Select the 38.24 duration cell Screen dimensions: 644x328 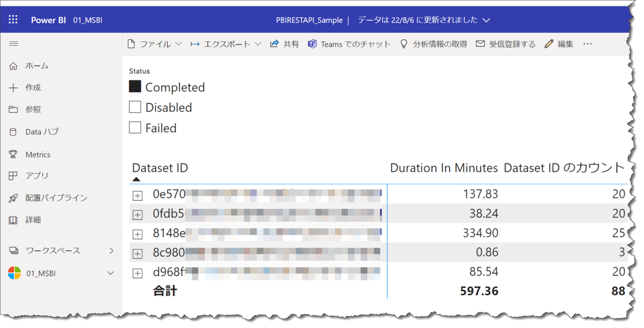[x=484, y=213]
